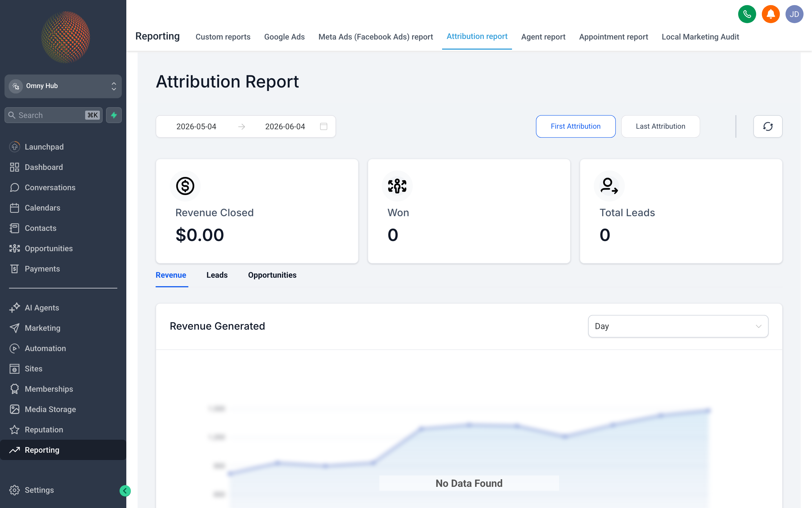Click the Reporting label in sidebar
812x508 pixels.
[42, 450]
